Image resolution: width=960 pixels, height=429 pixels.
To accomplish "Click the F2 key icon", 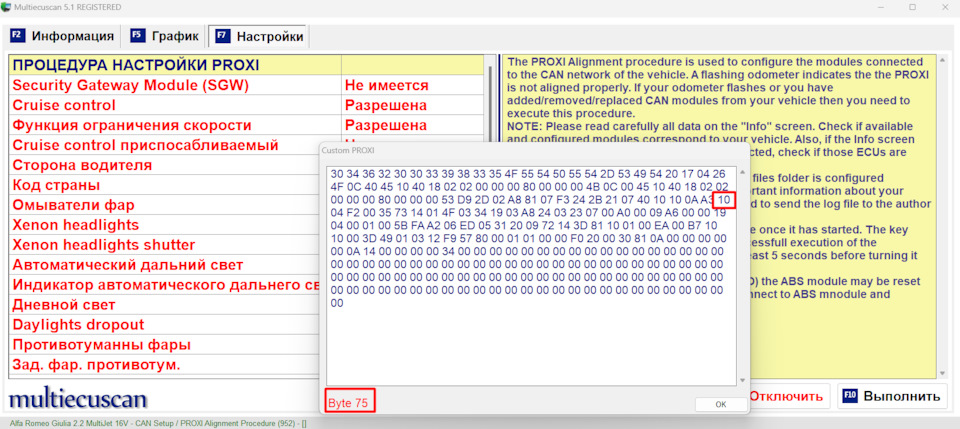I will coord(18,36).
